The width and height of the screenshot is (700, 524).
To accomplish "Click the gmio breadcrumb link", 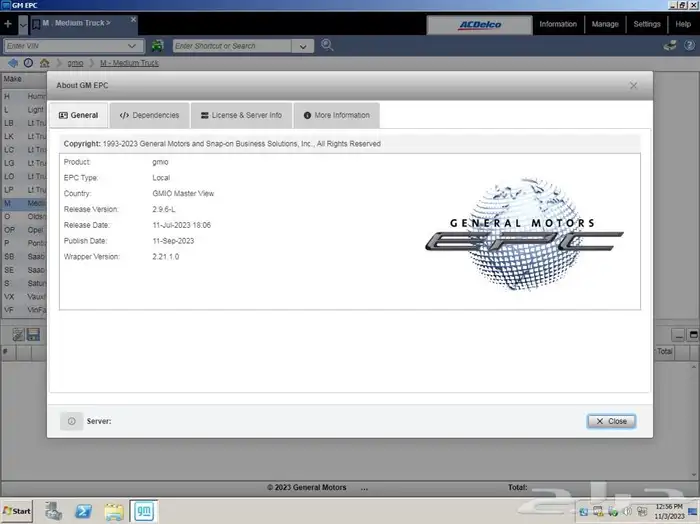I will click(74, 63).
